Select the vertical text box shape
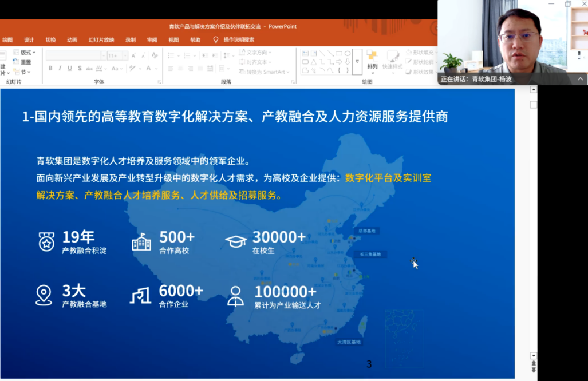This screenshot has height=381, width=588. 314,54
